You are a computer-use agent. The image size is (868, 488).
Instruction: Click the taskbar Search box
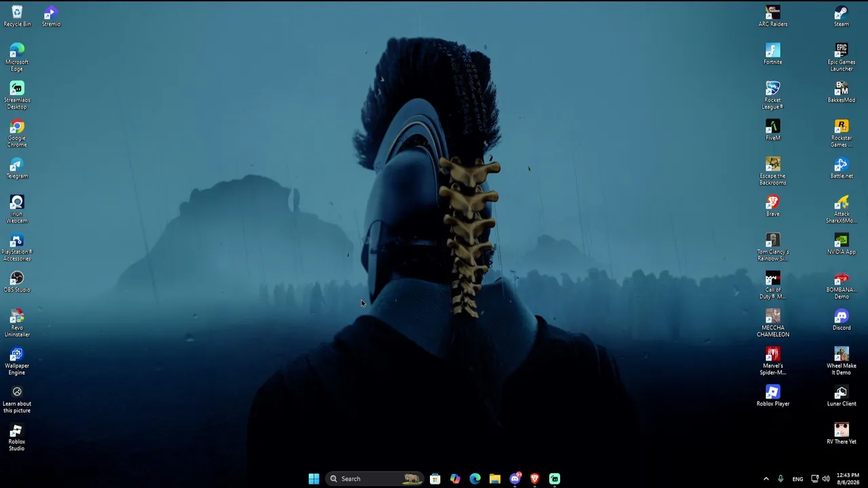[374, 479]
